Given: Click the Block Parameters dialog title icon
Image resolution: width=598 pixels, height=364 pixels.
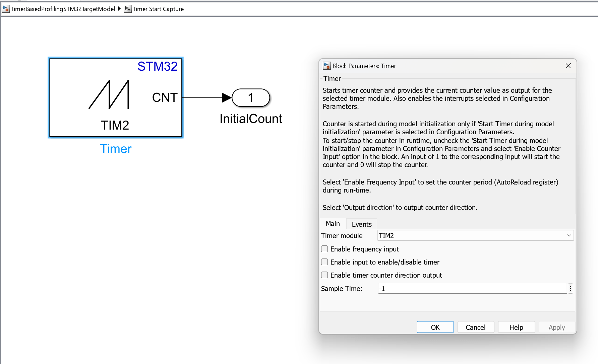Looking at the screenshot, I should tap(326, 66).
